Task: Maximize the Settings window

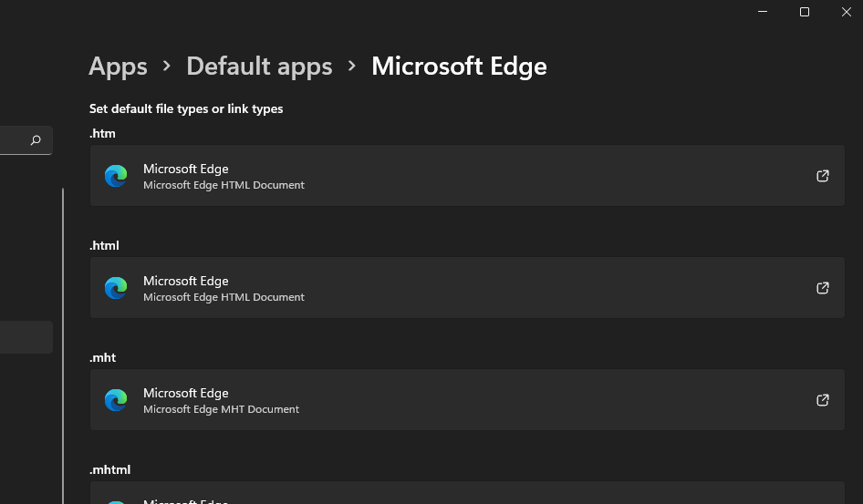Action: pyautogui.click(x=805, y=12)
